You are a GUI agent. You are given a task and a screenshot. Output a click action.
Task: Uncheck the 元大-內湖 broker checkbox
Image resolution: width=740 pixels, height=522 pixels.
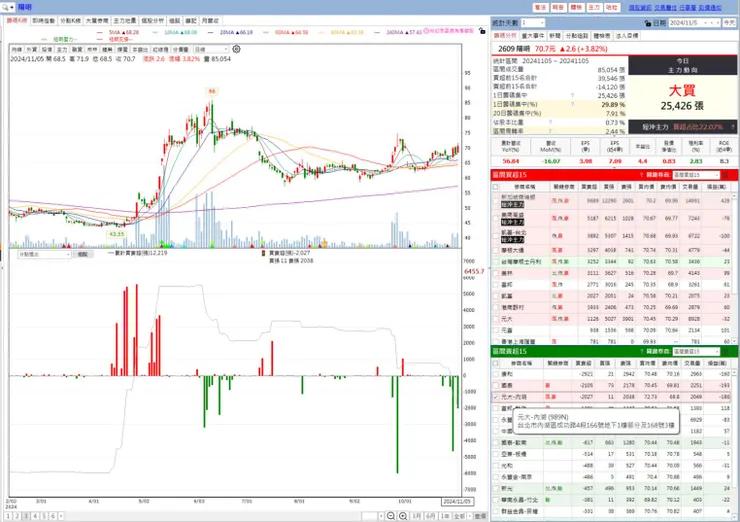(x=496, y=397)
